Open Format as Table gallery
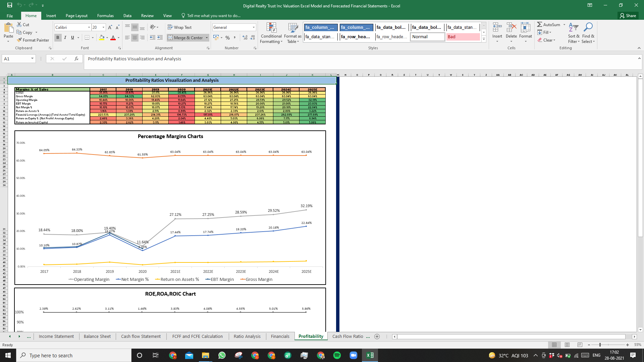The height and width of the screenshot is (362, 644). [x=293, y=33]
